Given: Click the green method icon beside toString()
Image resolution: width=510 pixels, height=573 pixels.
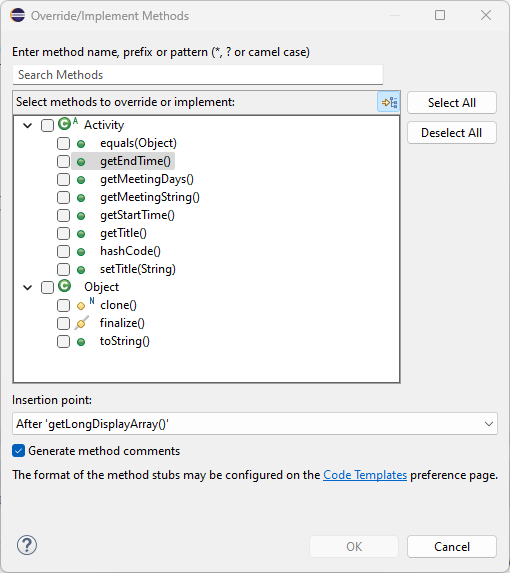Looking at the screenshot, I should tap(81, 342).
